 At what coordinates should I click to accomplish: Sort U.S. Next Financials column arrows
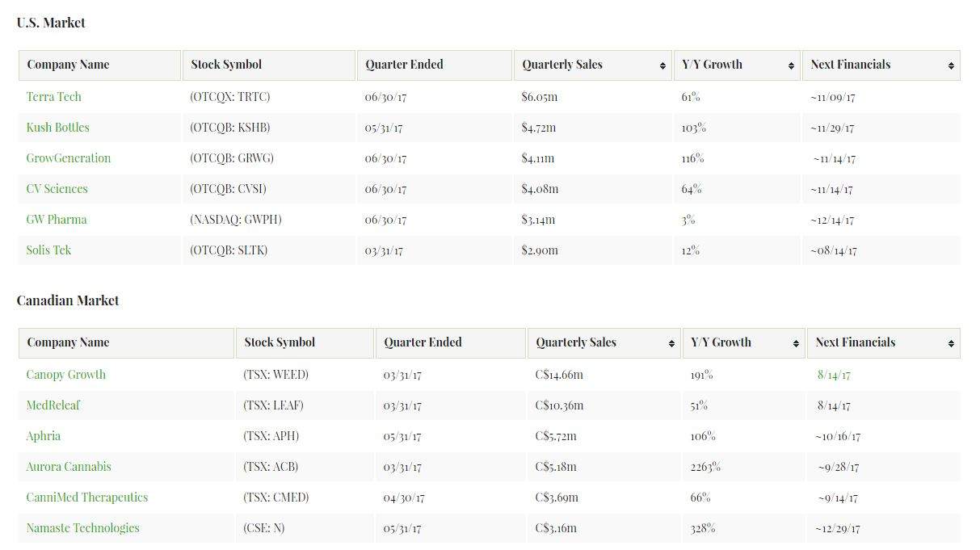pos(951,65)
